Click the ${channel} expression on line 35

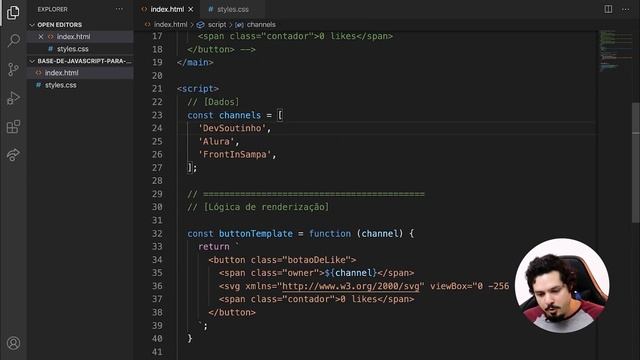tap(351, 273)
